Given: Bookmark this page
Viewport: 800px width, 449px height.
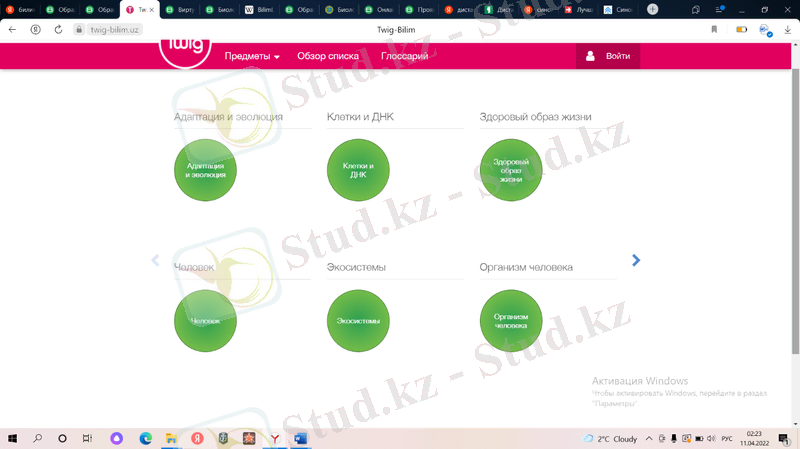Looking at the screenshot, I should pos(714,30).
